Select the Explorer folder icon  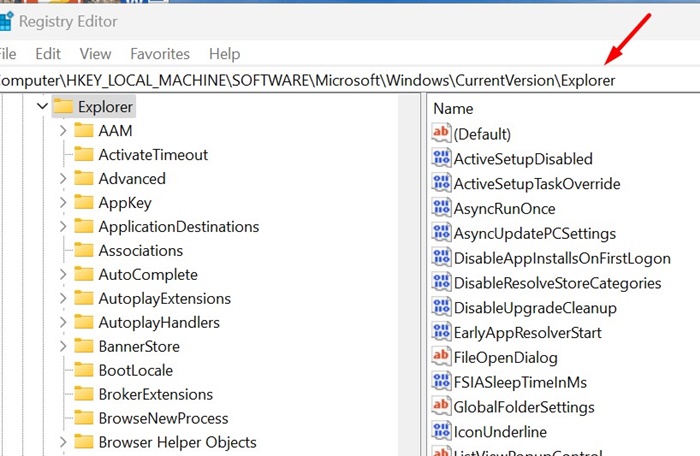pyautogui.click(x=63, y=106)
